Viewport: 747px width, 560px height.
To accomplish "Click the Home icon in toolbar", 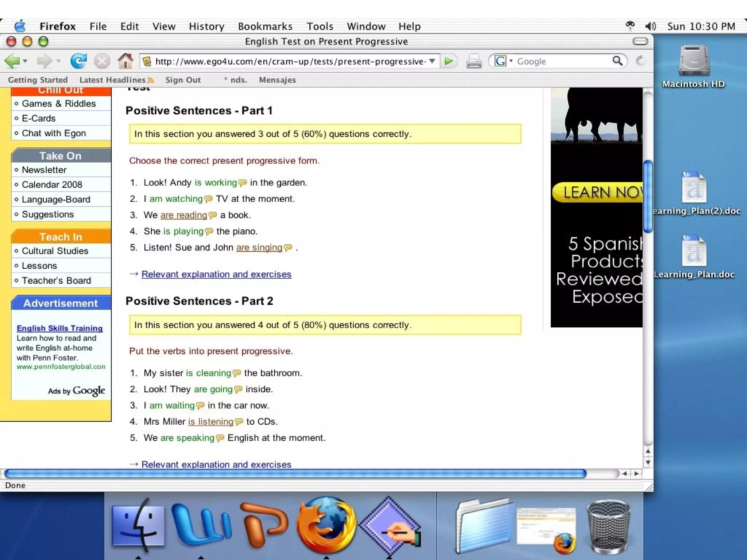I will pyautogui.click(x=125, y=61).
